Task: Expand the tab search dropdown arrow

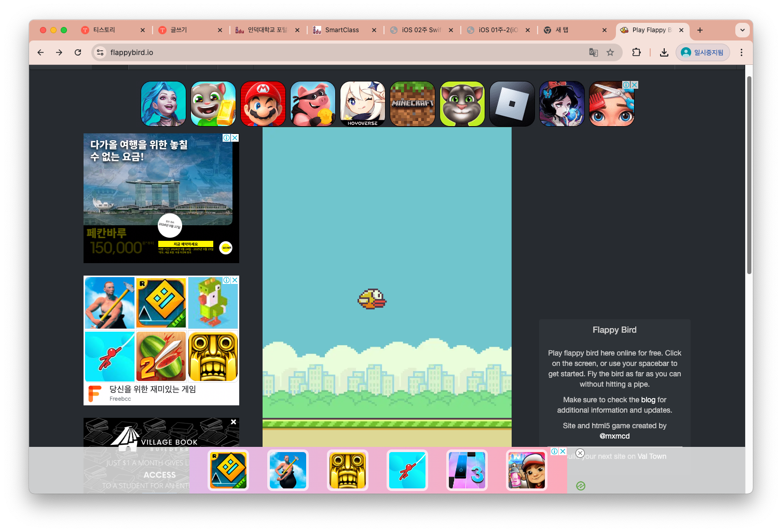Action: point(743,30)
